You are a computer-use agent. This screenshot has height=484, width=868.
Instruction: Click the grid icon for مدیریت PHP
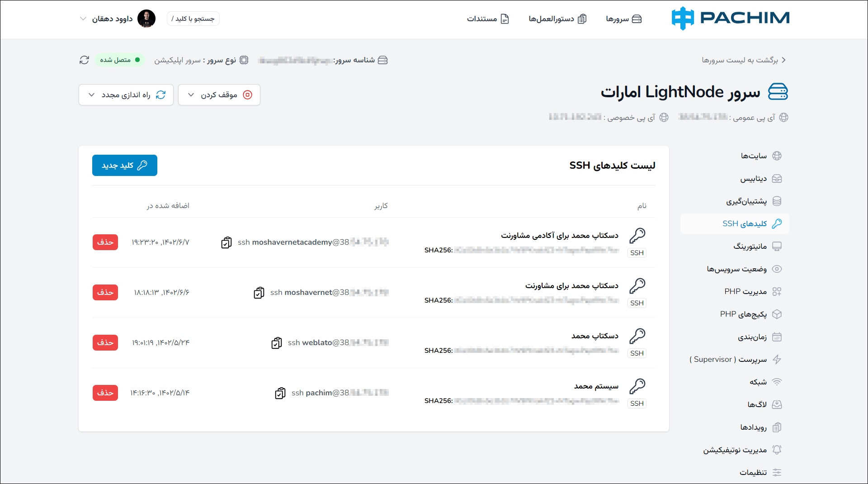(777, 292)
